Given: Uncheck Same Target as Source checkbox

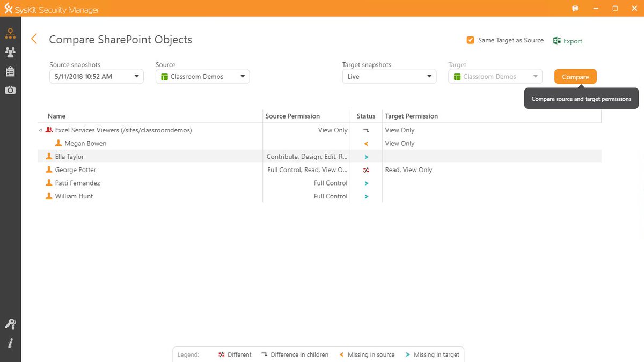Looking at the screenshot, I should pos(471,40).
